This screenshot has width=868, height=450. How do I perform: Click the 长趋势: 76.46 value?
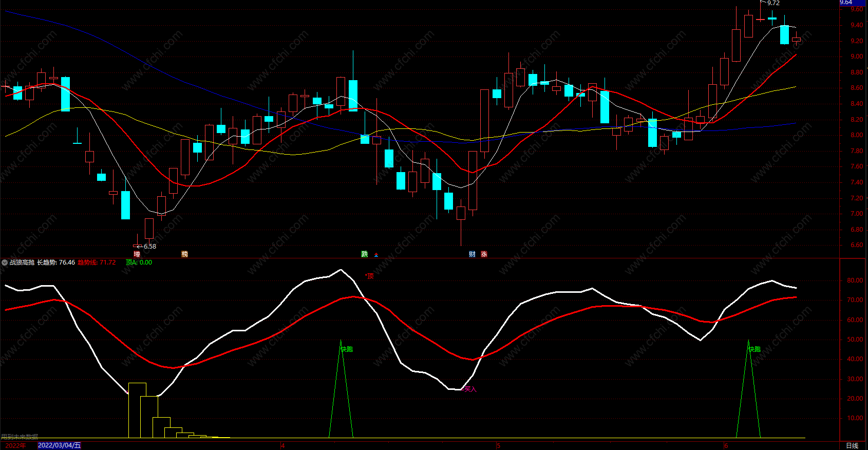56,262
